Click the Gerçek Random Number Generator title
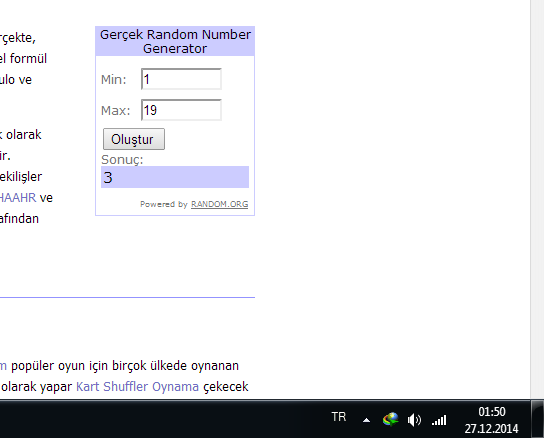Viewport: 544px width, 438px height. pyautogui.click(x=175, y=41)
